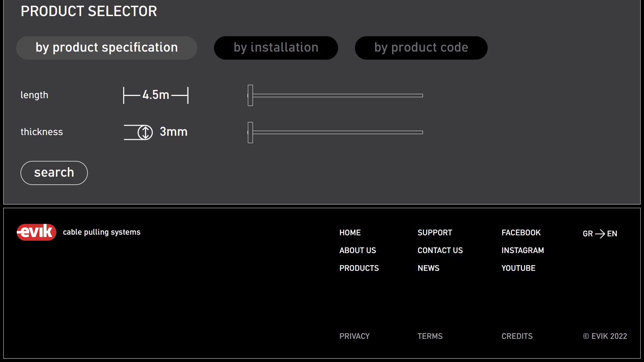Click the thickness slider handle
The height and width of the screenshot is (362, 644).
(x=250, y=132)
